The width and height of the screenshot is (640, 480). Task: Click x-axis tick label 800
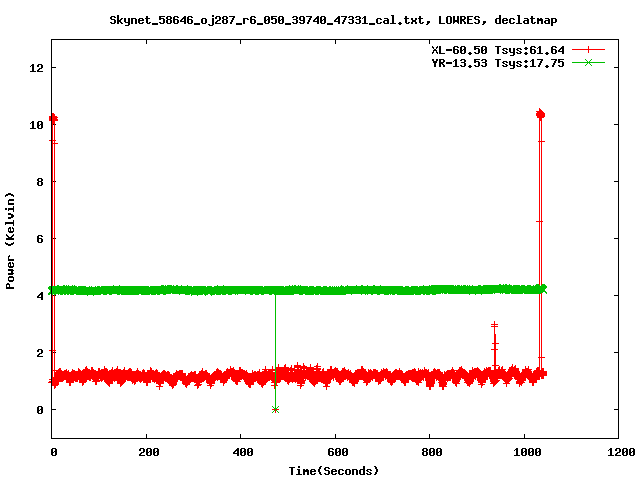(x=432, y=452)
